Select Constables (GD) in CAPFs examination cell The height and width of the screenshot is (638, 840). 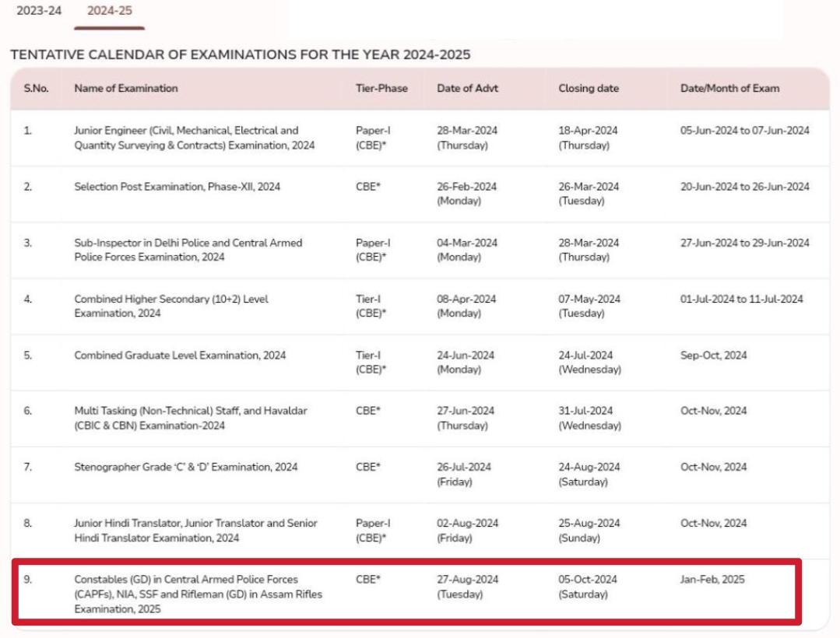pyautogui.click(x=199, y=594)
